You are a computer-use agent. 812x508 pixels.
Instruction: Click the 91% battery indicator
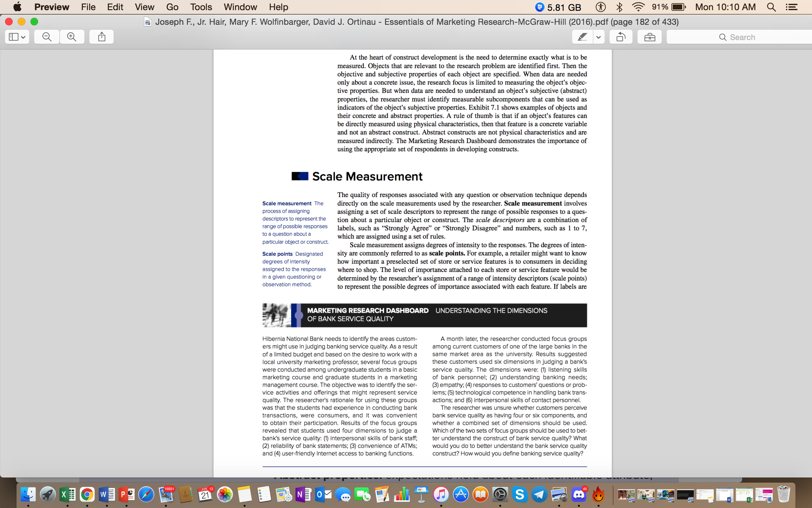(x=669, y=7)
